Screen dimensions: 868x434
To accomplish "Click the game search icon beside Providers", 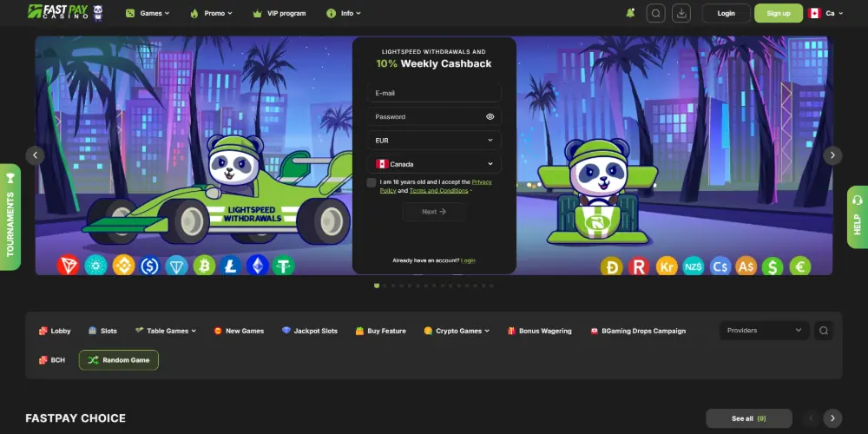I will pyautogui.click(x=823, y=331).
